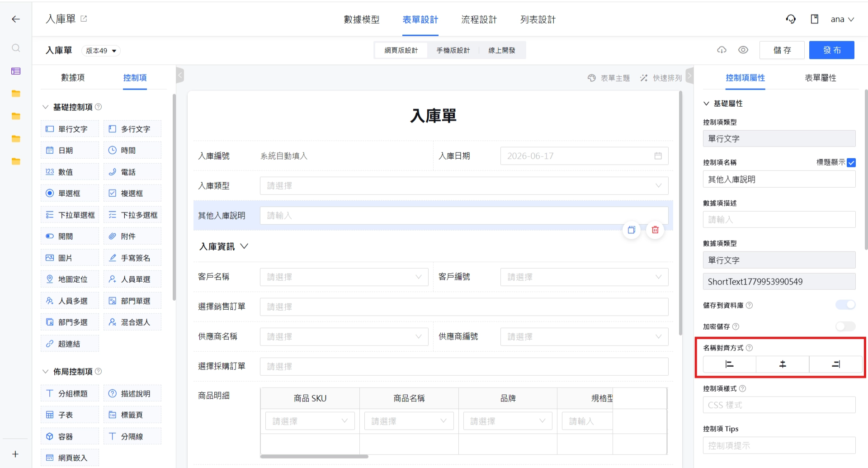Add 開關 switch control
Image resolution: width=868 pixels, height=468 pixels.
coord(70,236)
